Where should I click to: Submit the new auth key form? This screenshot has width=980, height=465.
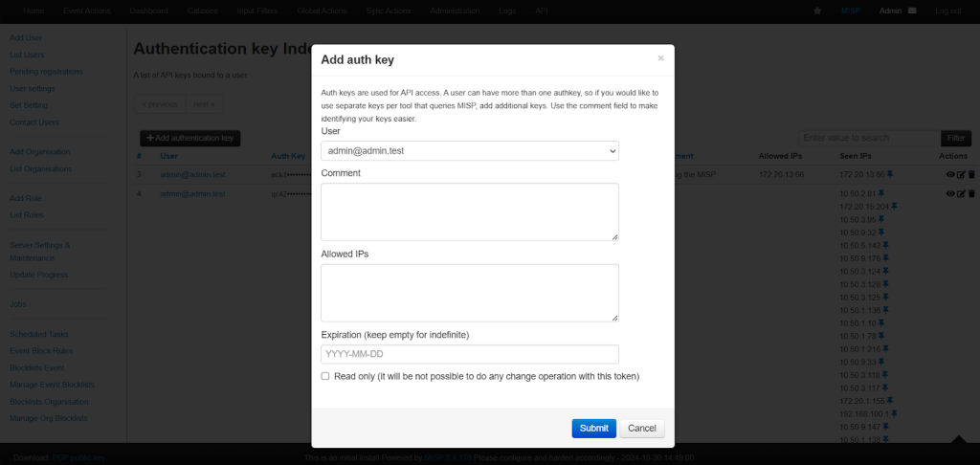[593, 428]
